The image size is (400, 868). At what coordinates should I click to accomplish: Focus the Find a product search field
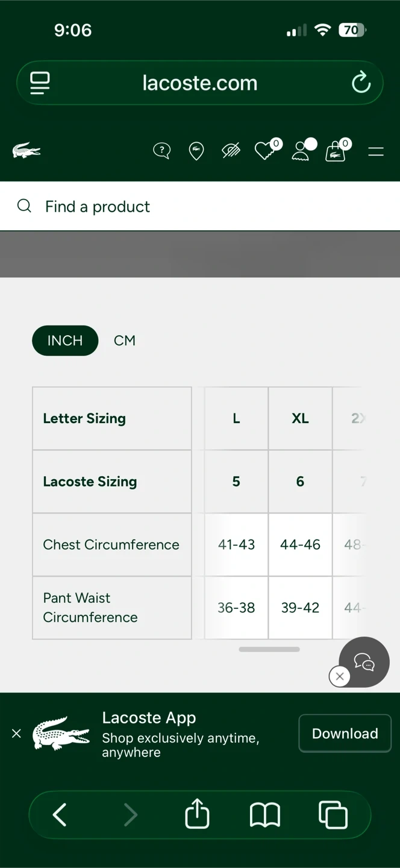click(199, 207)
